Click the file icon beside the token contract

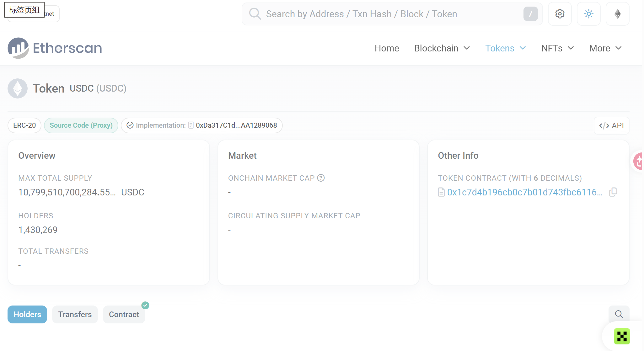tap(441, 192)
